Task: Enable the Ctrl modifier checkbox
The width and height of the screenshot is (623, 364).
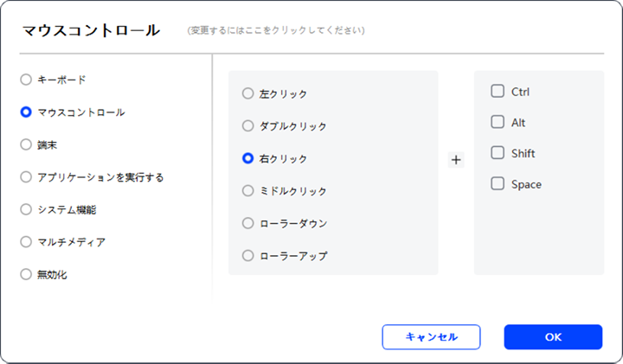Action: tap(498, 91)
